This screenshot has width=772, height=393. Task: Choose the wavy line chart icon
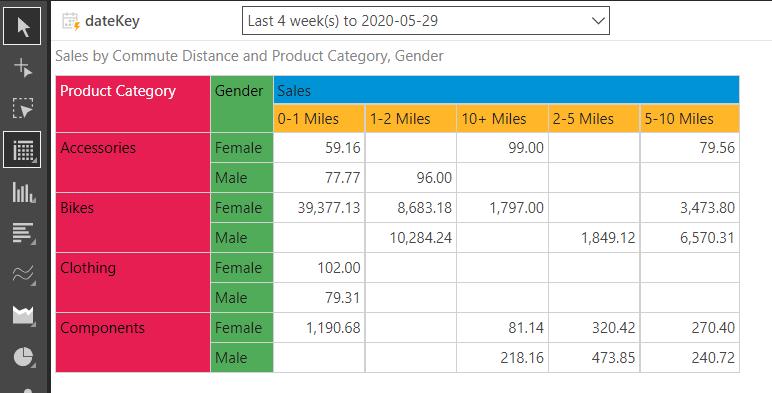click(23, 274)
